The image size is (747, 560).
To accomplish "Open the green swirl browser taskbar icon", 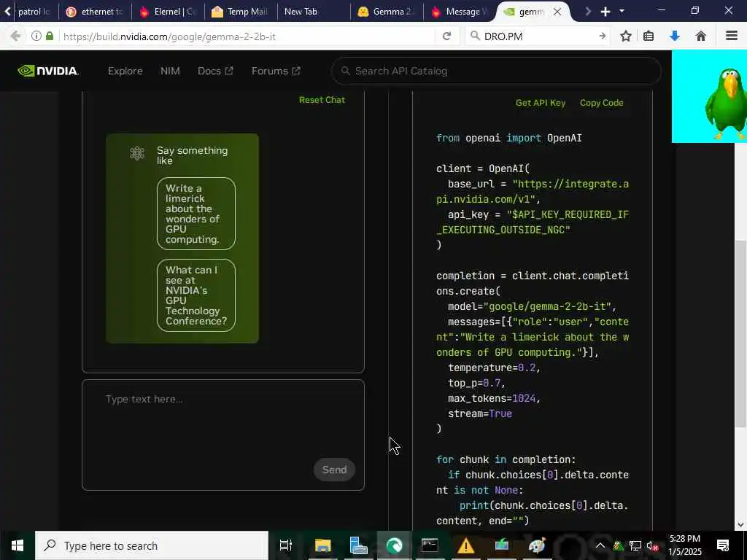I will [394, 545].
